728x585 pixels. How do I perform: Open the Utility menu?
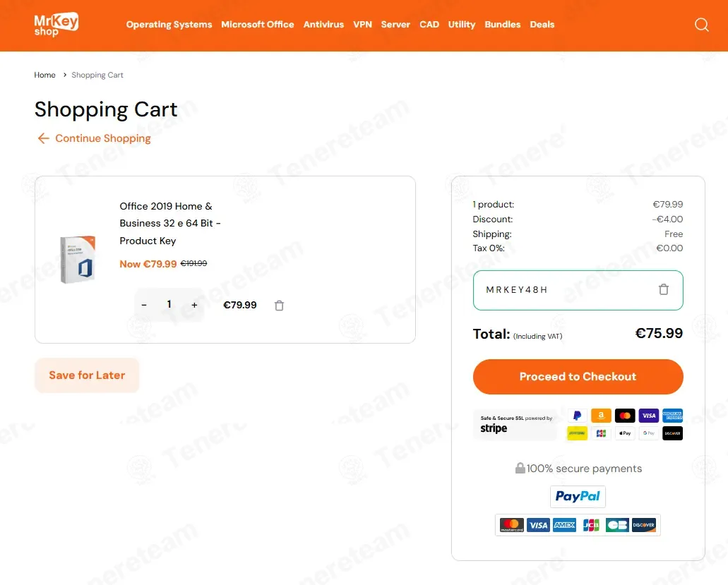(x=462, y=25)
